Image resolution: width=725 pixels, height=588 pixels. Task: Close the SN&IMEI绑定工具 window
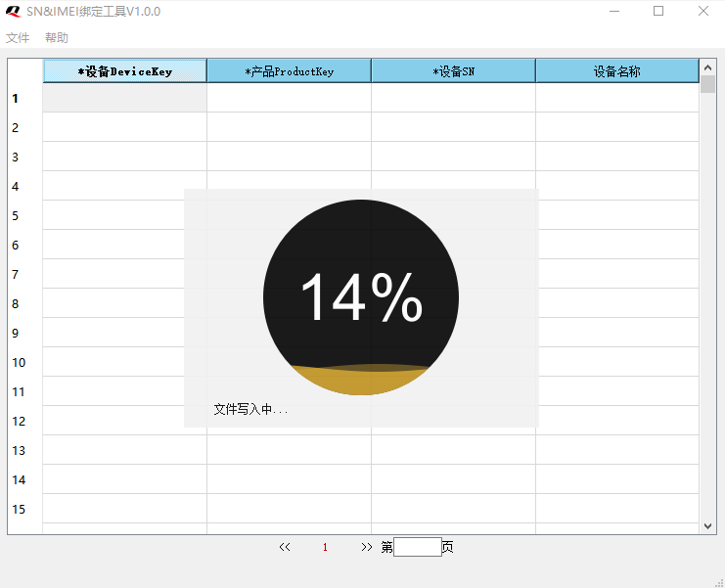(x=703, y=11)
